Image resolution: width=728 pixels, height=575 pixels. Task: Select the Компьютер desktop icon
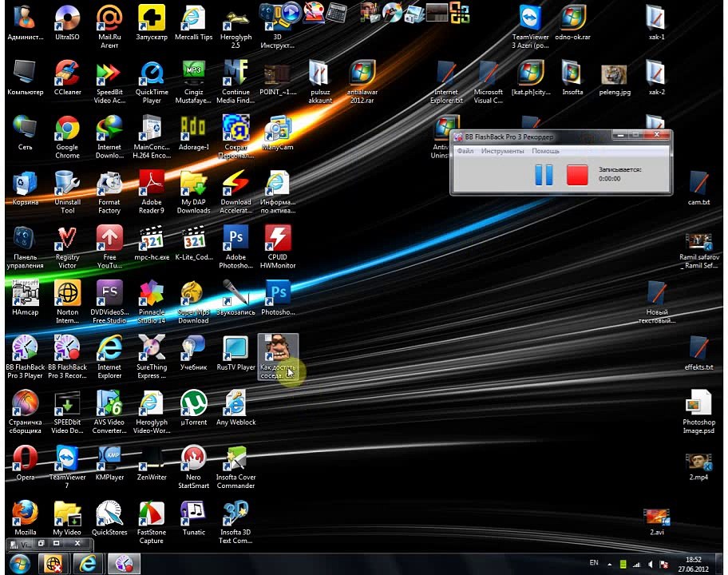[x=25, y=78]
